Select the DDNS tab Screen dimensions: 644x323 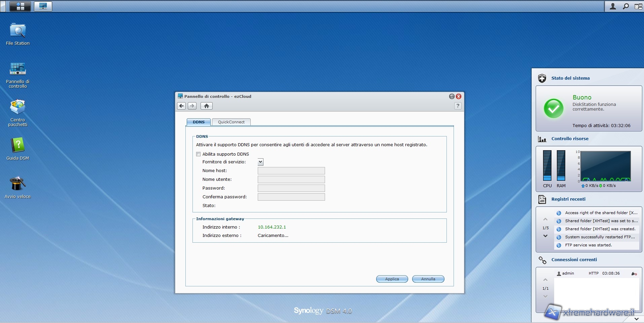click(199, 122)
